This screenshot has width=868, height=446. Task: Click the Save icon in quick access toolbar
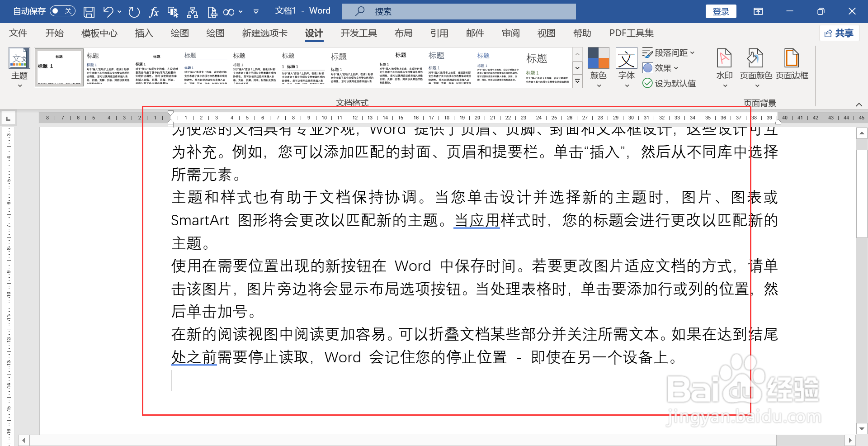coord(89,12)
